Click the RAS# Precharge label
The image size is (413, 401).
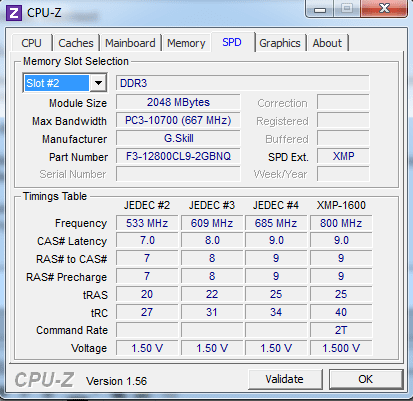67,277
